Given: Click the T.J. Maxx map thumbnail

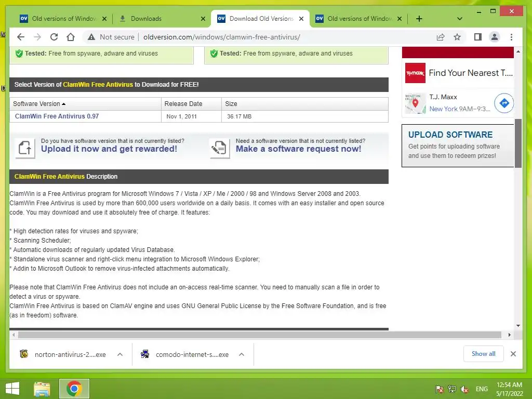Looking at the screenshot, I should point(415,103).
